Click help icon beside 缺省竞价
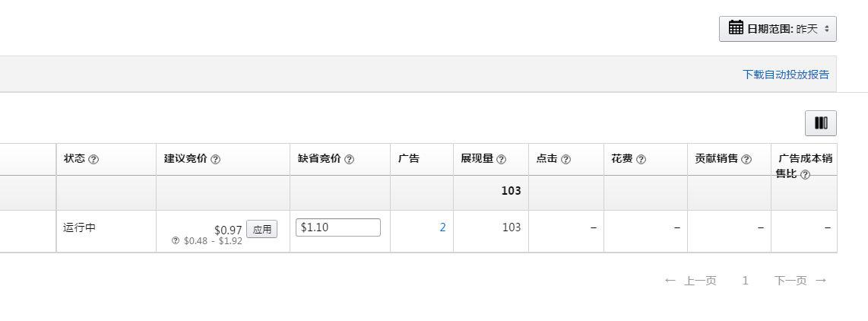Viewport: 868px width, 321px height. [350, 159]
